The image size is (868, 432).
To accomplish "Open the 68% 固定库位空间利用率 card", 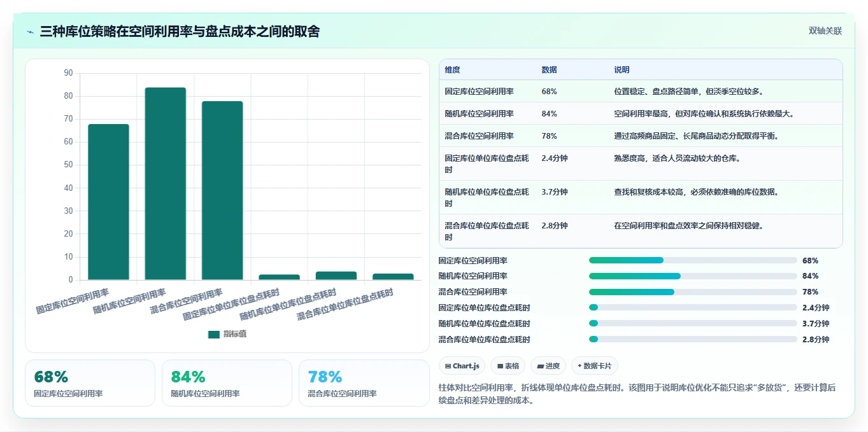I will [x=90, y=383].
